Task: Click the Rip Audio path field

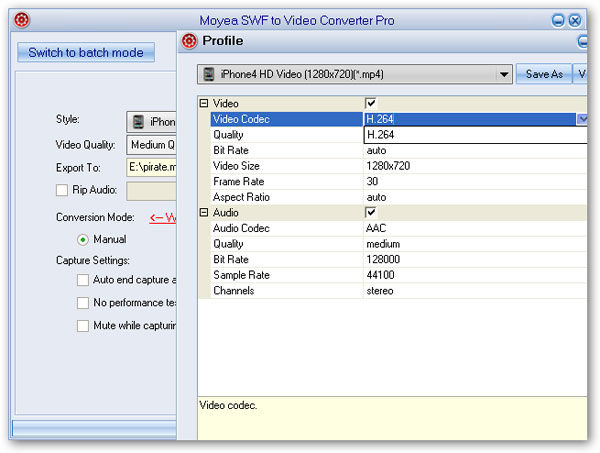Action: [152, 191]
